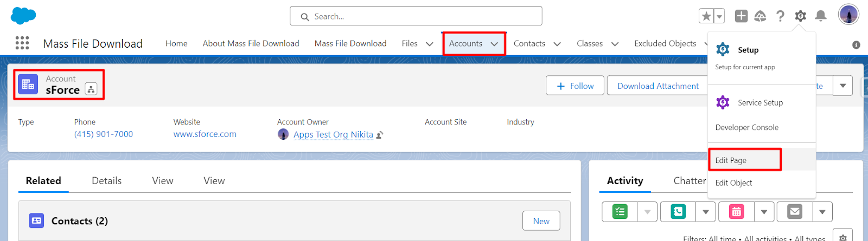
Task: Expand the New Task dropdown arrow
Action: (x=647, y=212)
